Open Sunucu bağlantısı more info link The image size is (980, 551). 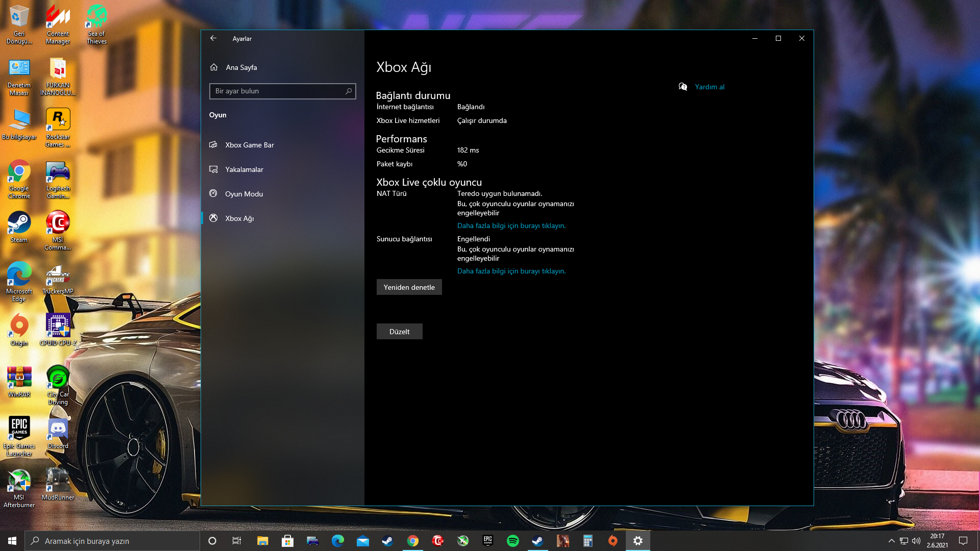511,271
